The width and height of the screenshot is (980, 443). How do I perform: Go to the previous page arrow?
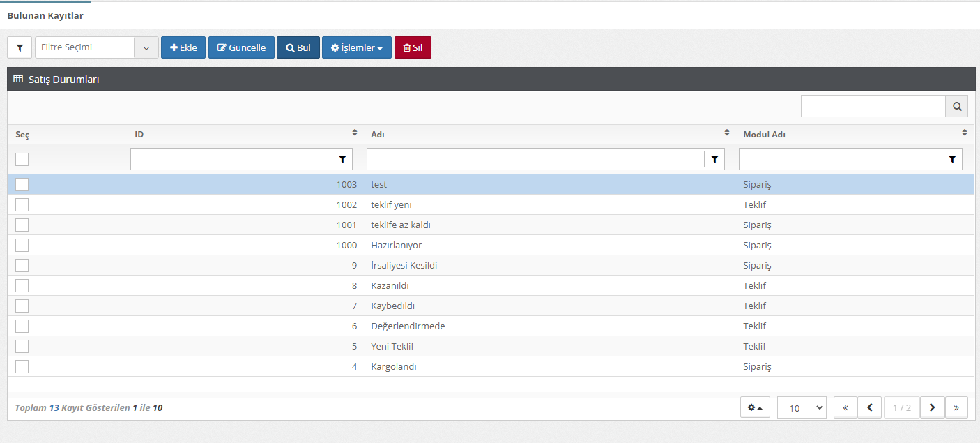tap(869, 407)
